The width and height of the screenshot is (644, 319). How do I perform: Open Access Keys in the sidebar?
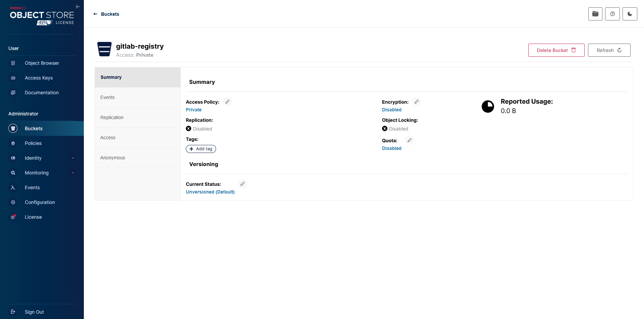[39, 78]
